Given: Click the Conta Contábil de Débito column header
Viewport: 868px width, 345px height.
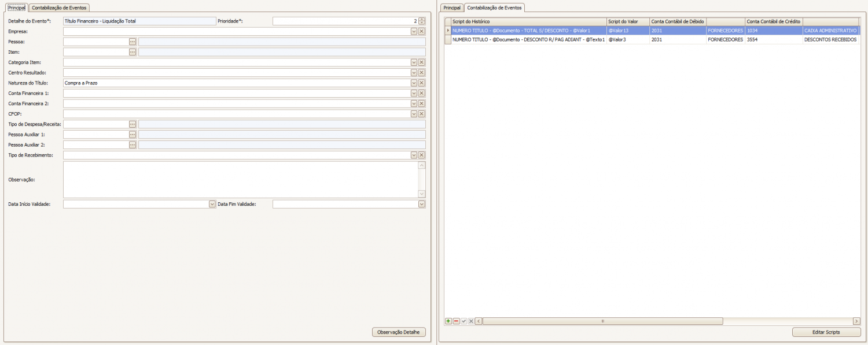Looking at the screenshot, I should (x=678, y=21).
